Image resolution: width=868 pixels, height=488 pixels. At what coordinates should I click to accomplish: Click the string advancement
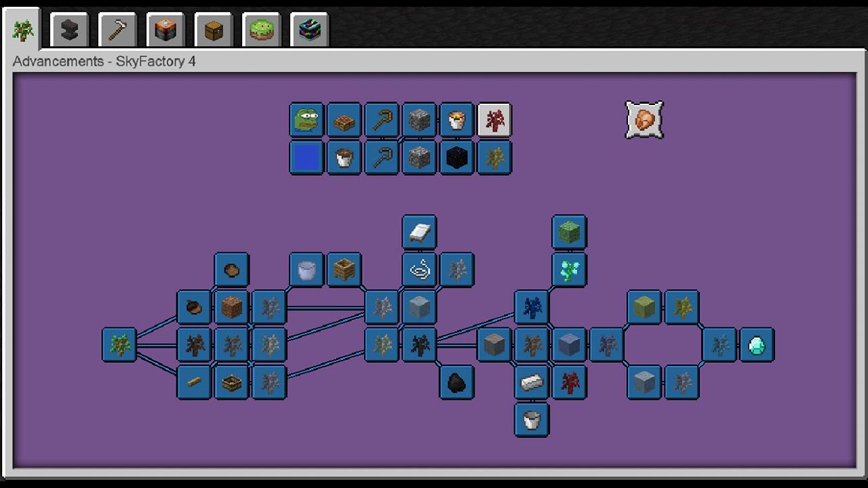point(419,270)
